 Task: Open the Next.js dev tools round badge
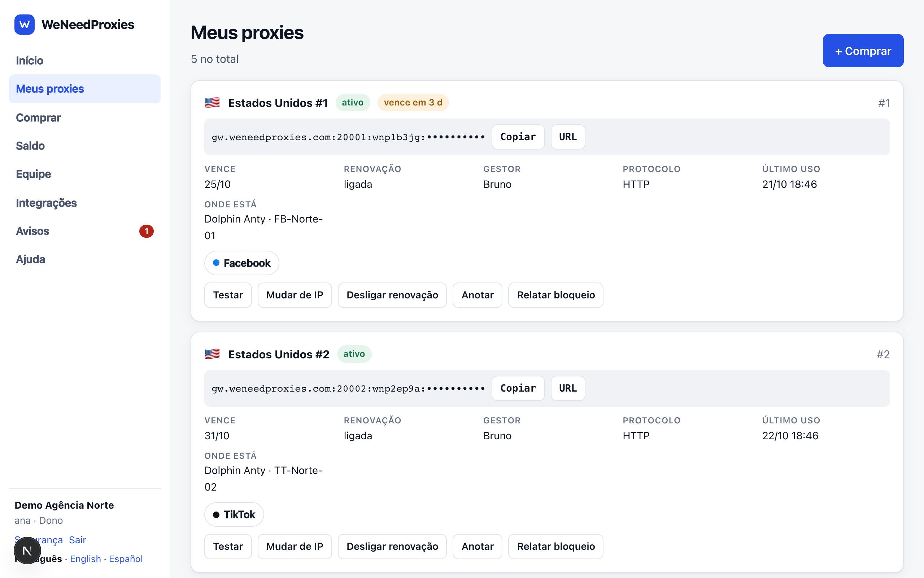(x=27, y=551)
